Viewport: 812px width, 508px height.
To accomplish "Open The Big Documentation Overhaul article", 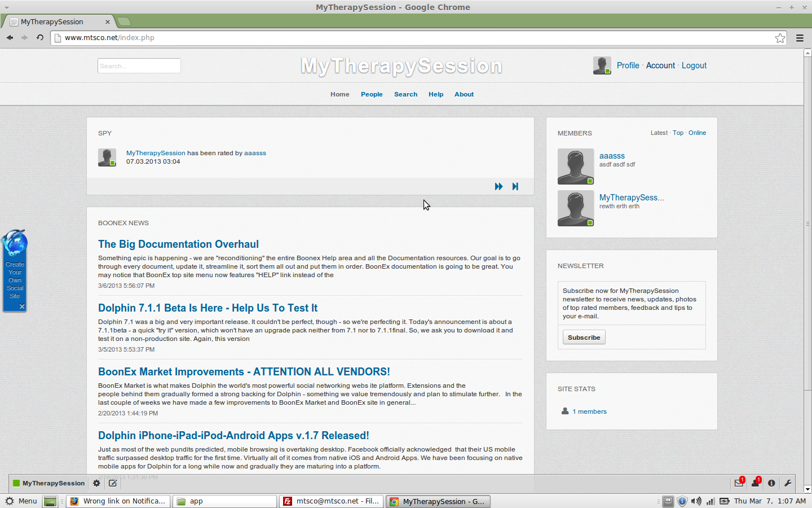I will point(178,244).
